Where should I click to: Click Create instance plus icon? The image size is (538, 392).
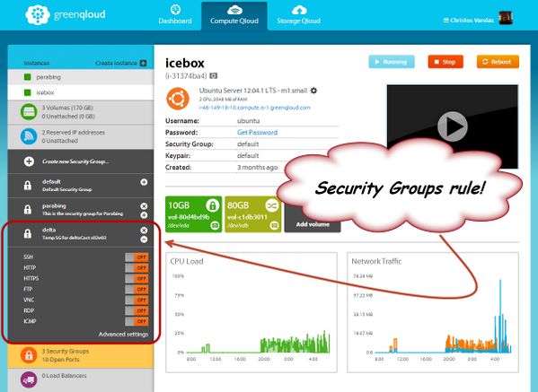click(144, 63)
